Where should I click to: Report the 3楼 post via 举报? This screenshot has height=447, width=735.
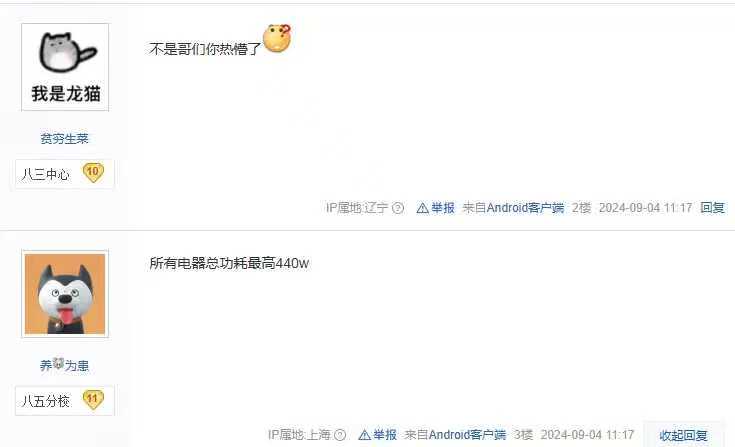[x=384, y=435]
